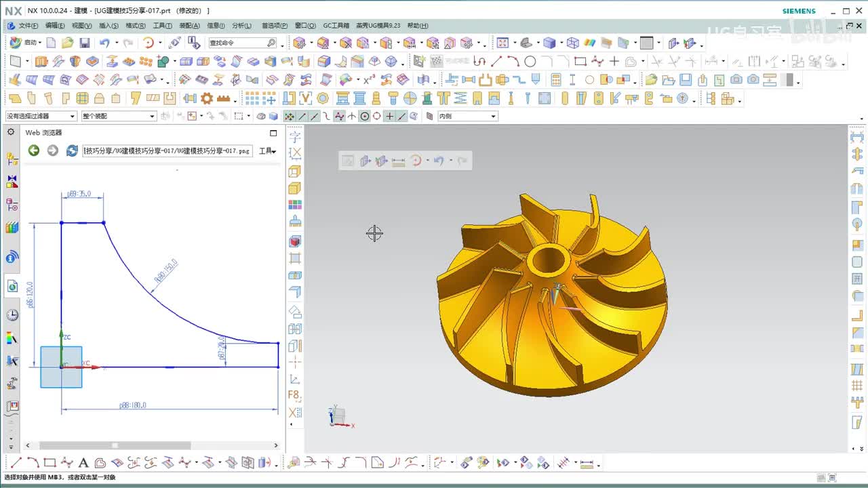Viewport: 868px width, 488px height.
Task: Open the 内侧 dropdown list
Action: pyautogui.click(x=467, y=116)
